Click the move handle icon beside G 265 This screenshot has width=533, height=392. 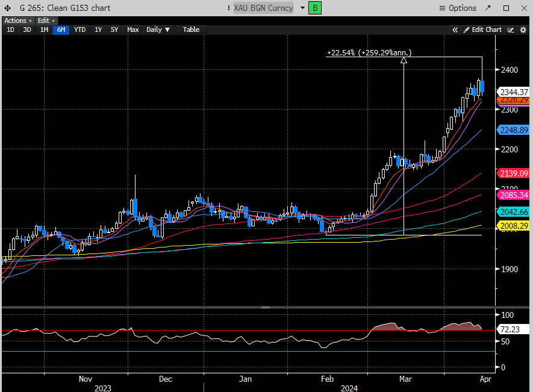point(7,8)
